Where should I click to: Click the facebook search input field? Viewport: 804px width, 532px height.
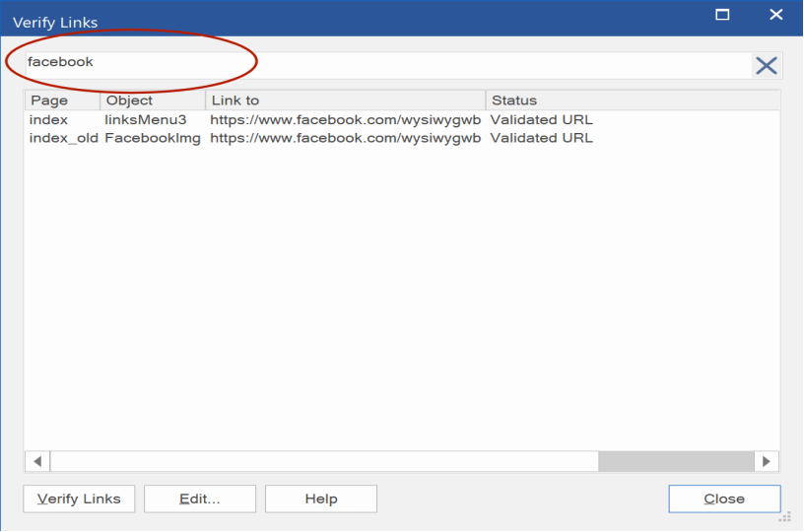point(388,65)
